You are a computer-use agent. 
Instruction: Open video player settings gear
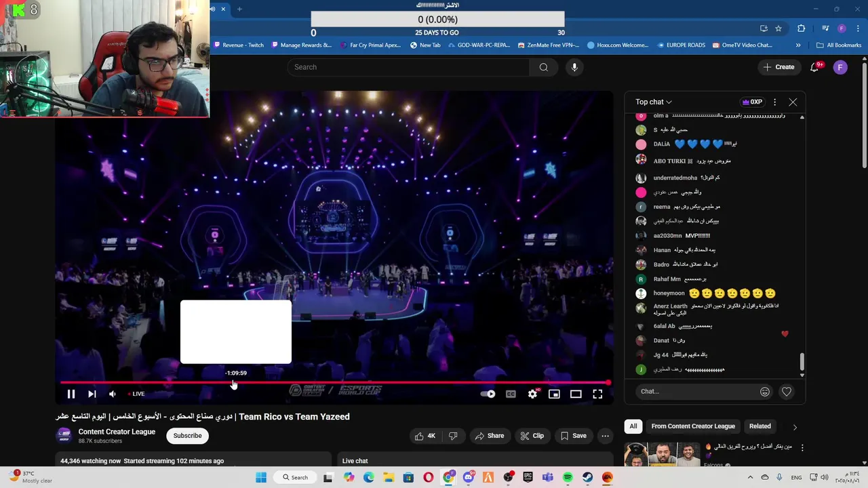point(533,394)
